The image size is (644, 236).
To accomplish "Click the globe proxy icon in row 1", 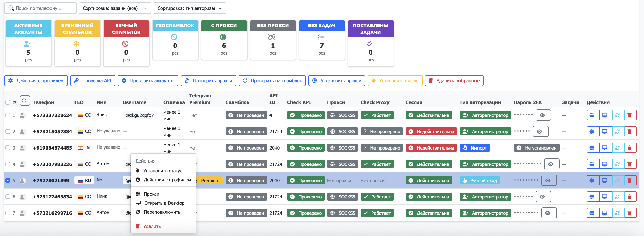I will tap(592, 115).
